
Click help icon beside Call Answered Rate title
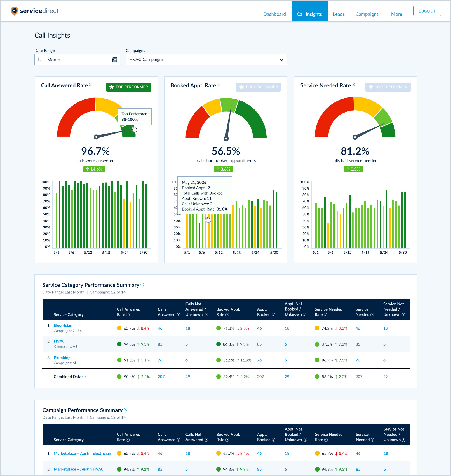[x=91, y=85]
